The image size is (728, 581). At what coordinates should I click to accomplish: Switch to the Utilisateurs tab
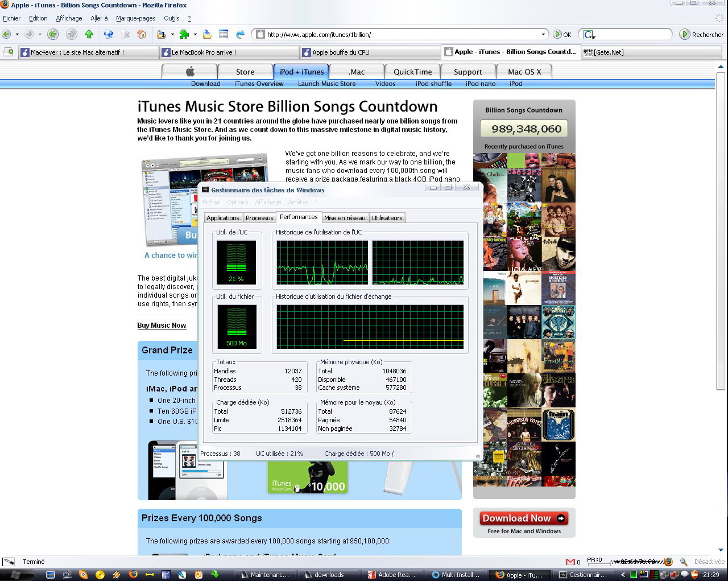click(387, 218)
